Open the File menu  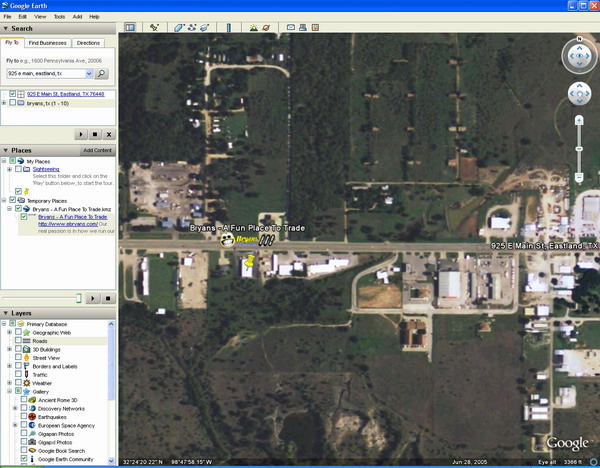point(7,17)
